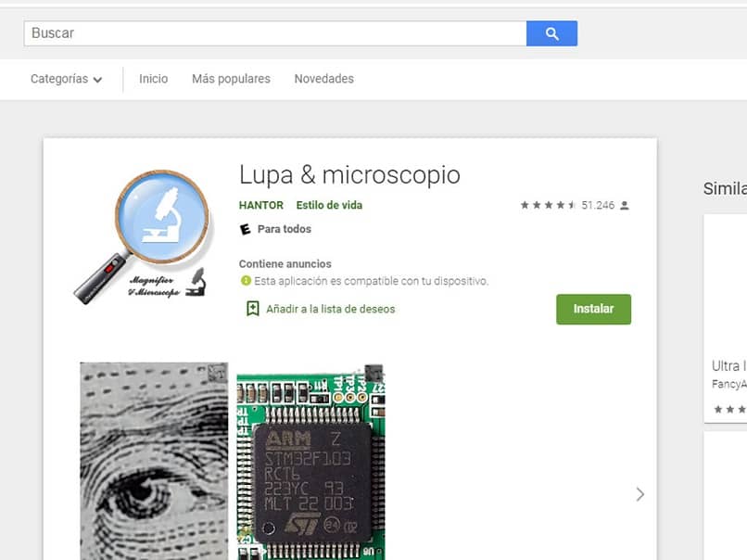Open the HANTOR developer link
The image size is (747, 560).
click(261, 206)
